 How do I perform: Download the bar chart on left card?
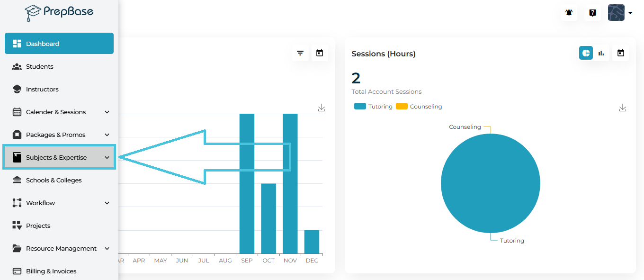pos(322,108)
